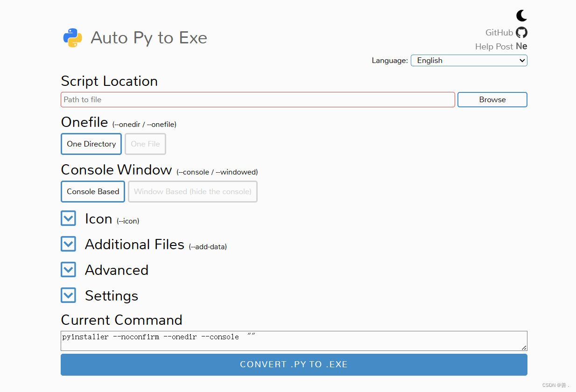Click the Advanced heading text

click(x=117, y=270)
